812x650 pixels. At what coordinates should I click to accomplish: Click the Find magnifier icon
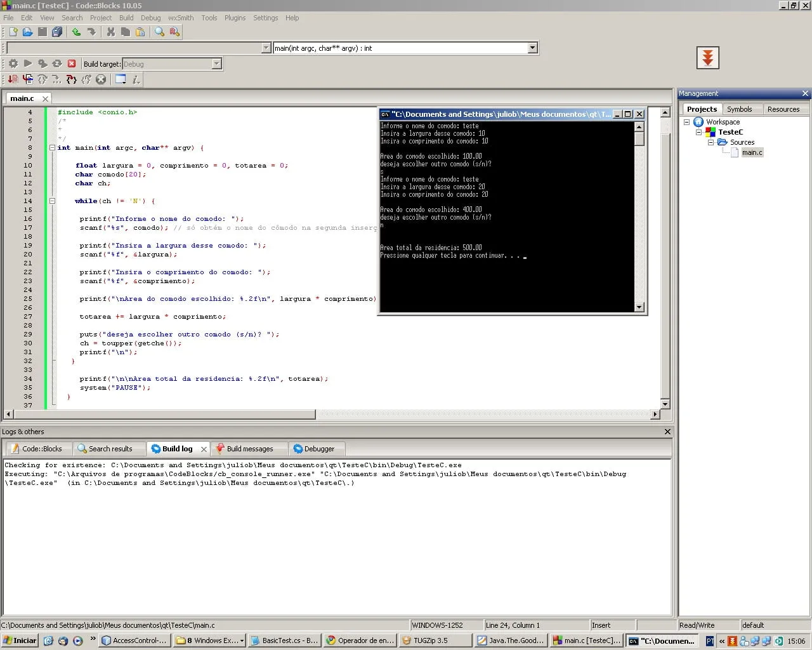click(159, 32)
